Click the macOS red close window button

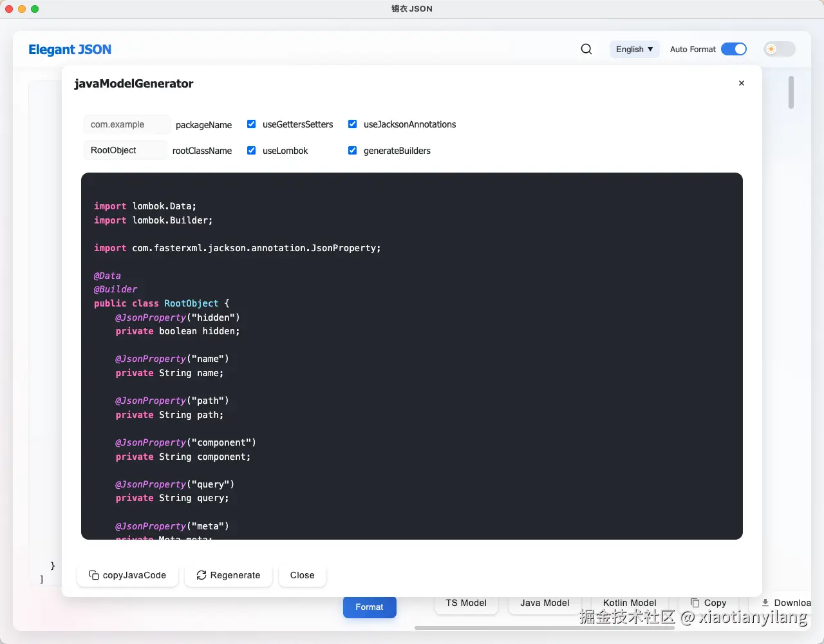point(9,9)
